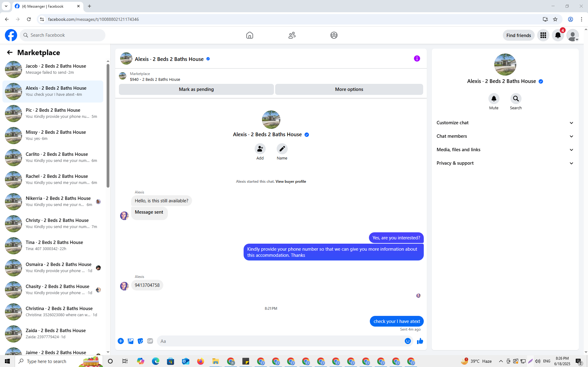
Task: Open the Missy conversation
Action: 53,136
